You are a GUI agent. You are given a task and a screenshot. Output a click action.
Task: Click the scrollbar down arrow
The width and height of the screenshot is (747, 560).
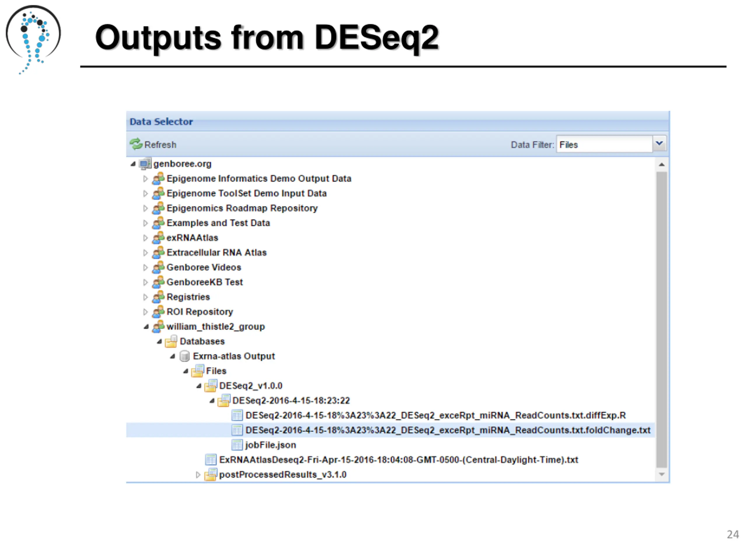662,475
